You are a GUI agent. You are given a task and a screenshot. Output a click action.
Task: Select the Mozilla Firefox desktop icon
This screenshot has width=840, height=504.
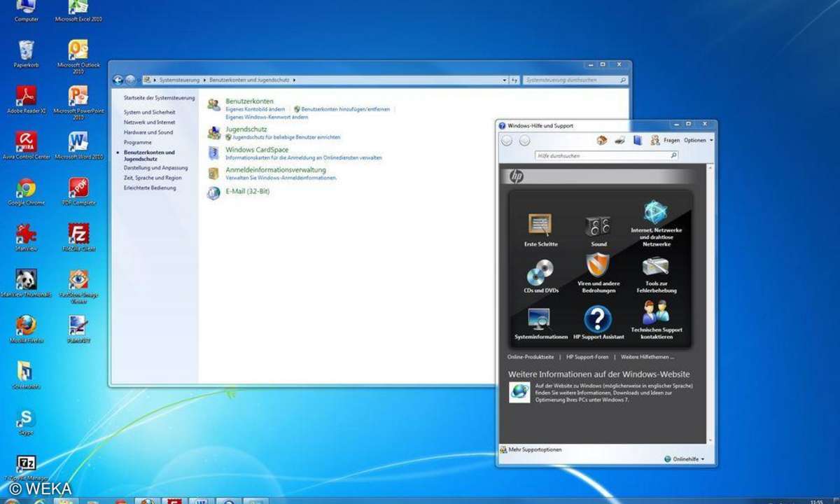(26, 325)
